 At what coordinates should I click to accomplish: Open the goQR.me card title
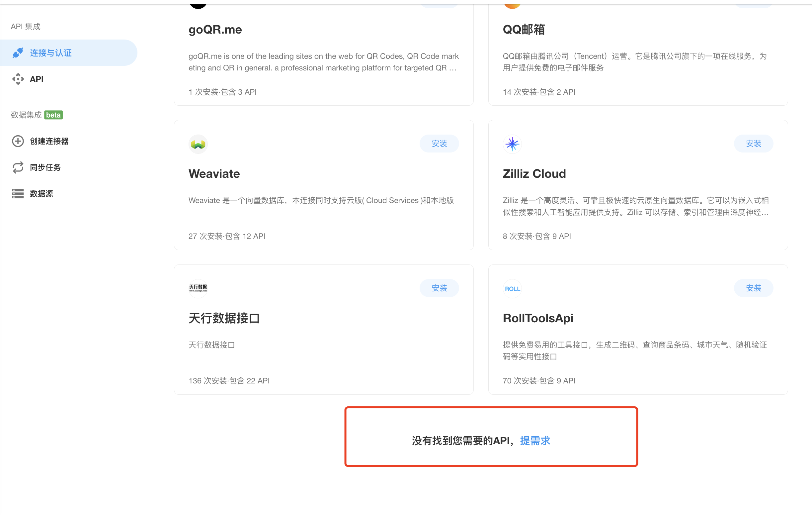pyautogui.click(x=215, y=30)
